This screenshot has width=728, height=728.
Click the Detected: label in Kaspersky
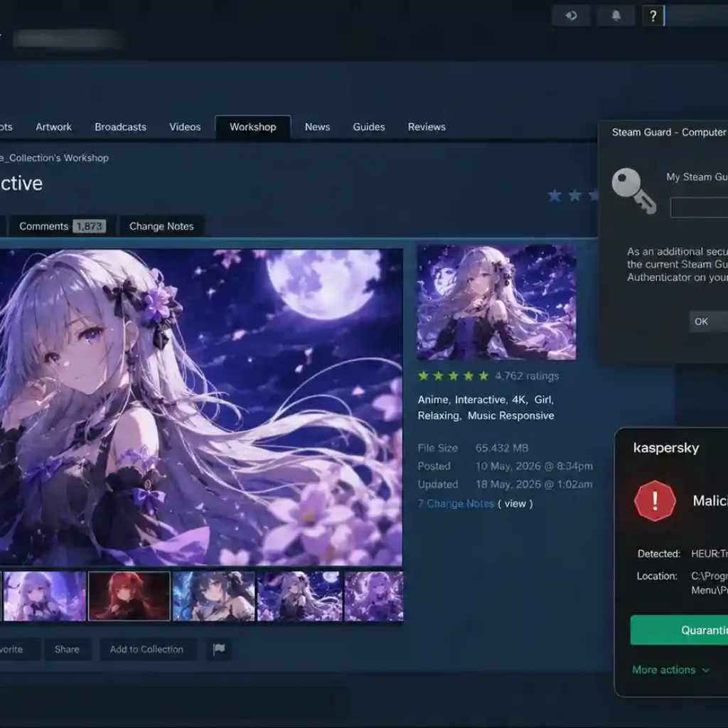(659, 553)
